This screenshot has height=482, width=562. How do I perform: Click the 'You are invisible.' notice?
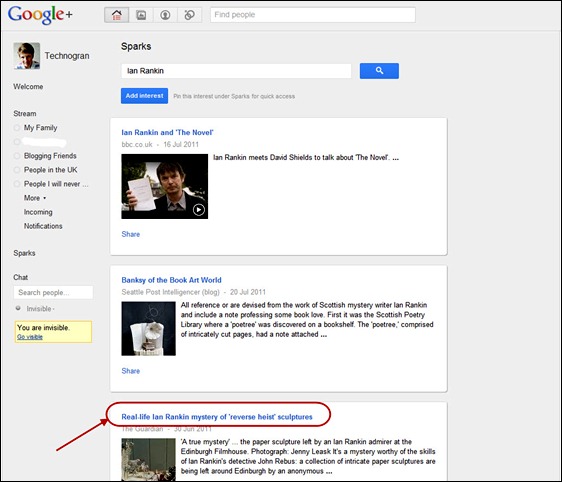43,328
